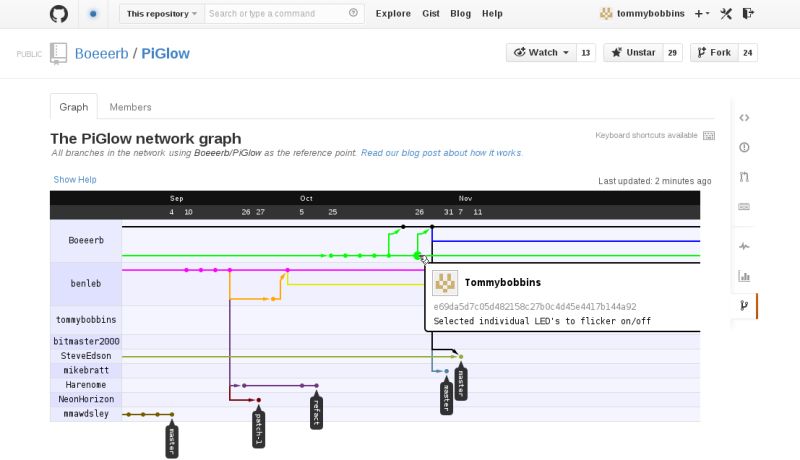Select the mmawdsley row label

click(86, 414)
